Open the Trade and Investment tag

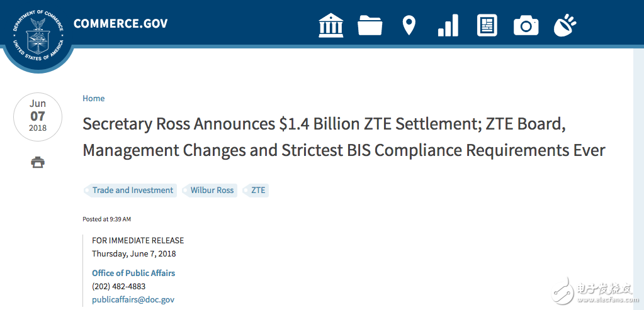(132, 191)
